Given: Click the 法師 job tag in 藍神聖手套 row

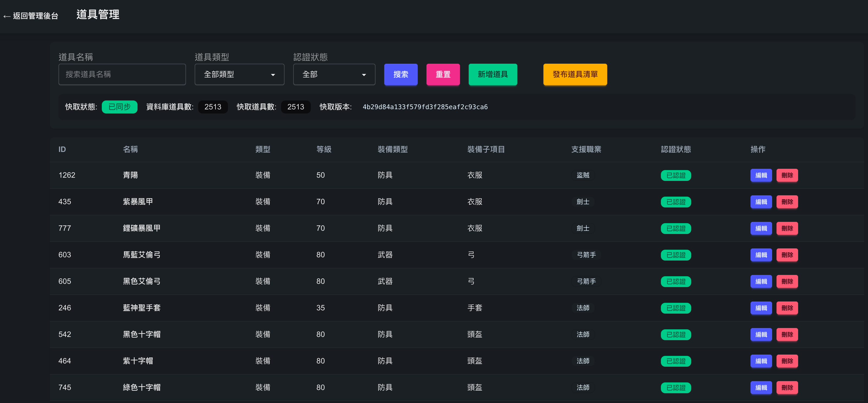Looking at the screenshot, I should click(x=583, y=308).
